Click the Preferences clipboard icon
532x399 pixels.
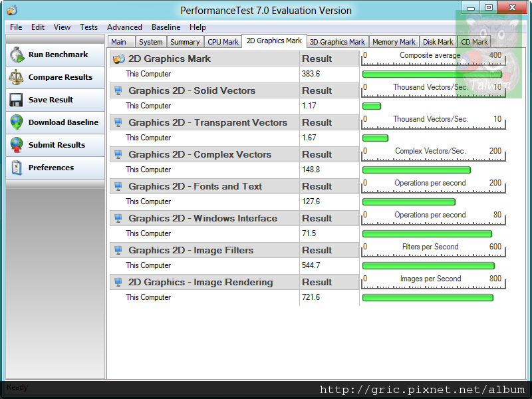tap(16, 168)
